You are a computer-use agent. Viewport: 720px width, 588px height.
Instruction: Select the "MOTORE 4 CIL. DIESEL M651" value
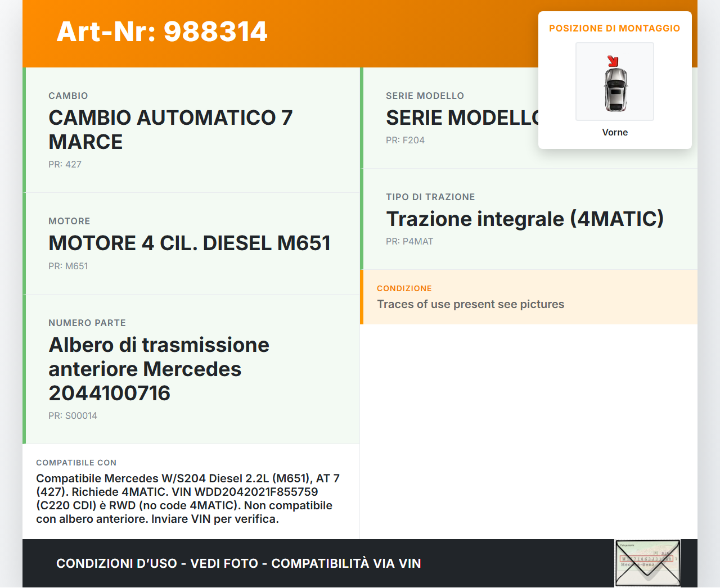[190, 243]
